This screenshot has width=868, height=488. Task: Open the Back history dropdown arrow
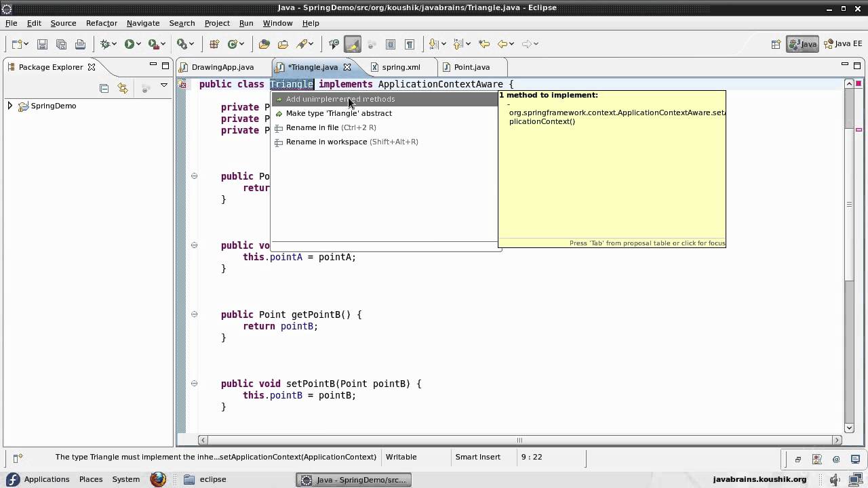(x=512, y=44)
